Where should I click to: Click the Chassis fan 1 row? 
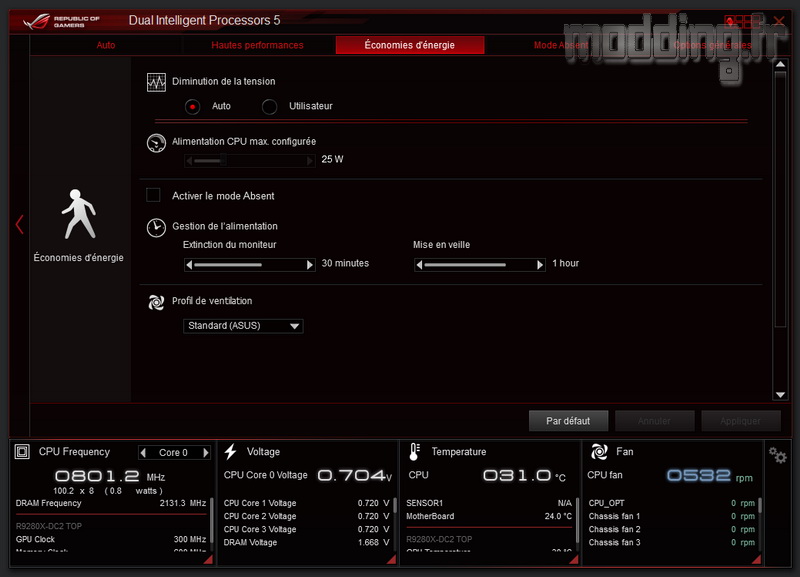pos(671,516)
